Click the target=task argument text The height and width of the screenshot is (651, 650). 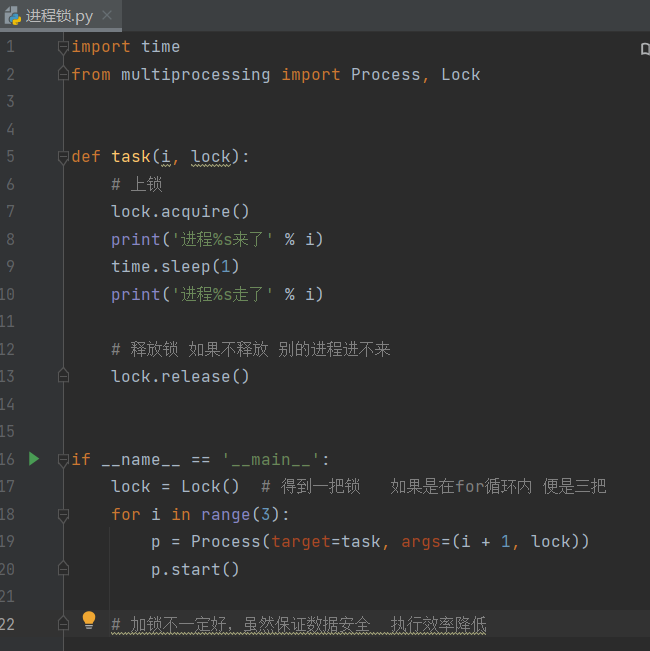326,541
